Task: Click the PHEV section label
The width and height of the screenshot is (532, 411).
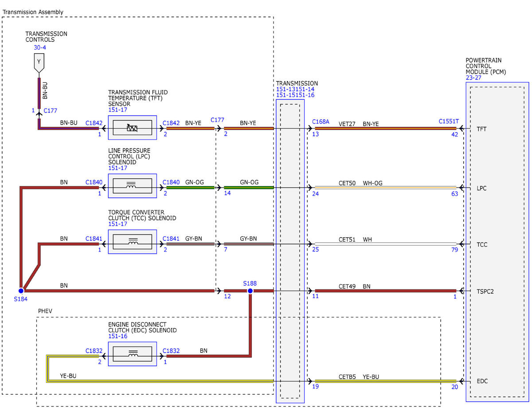Action: [45, 311]
